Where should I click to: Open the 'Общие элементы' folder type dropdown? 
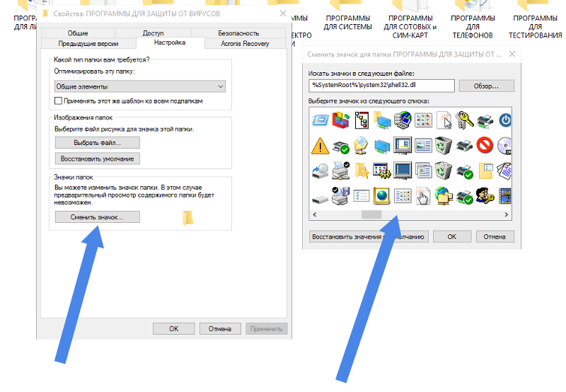pos(140,86)
